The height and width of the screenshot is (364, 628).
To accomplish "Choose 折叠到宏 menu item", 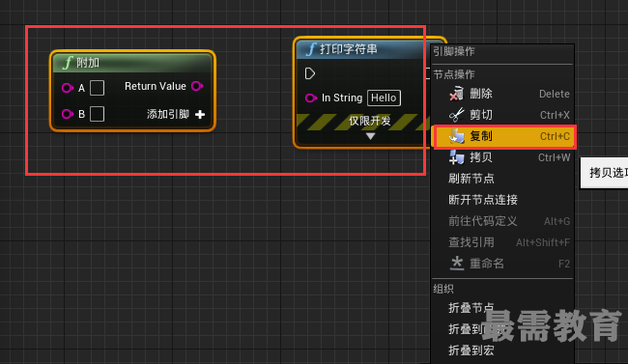I will (502, 350).
